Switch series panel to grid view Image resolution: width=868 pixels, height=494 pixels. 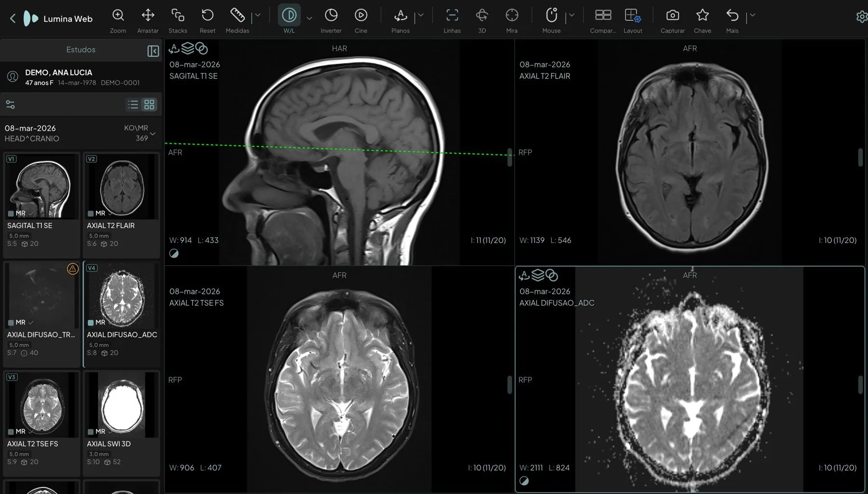pos(149,105)
